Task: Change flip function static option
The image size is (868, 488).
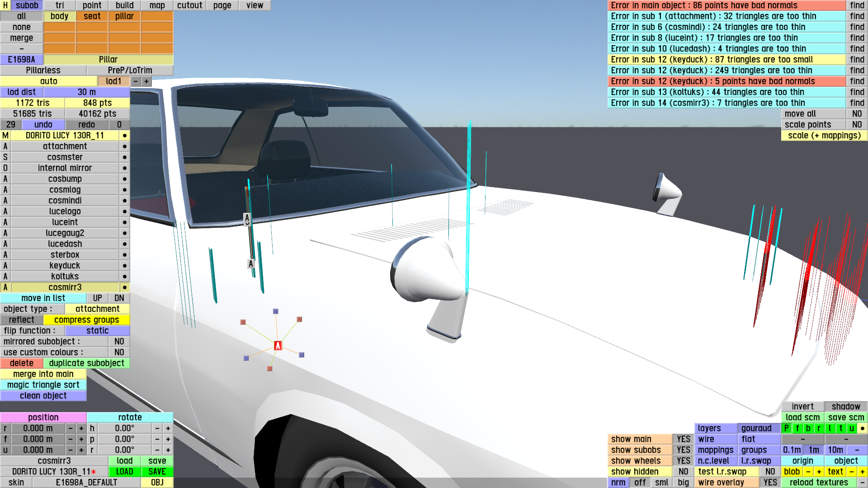Action: (x=97, y=331)
